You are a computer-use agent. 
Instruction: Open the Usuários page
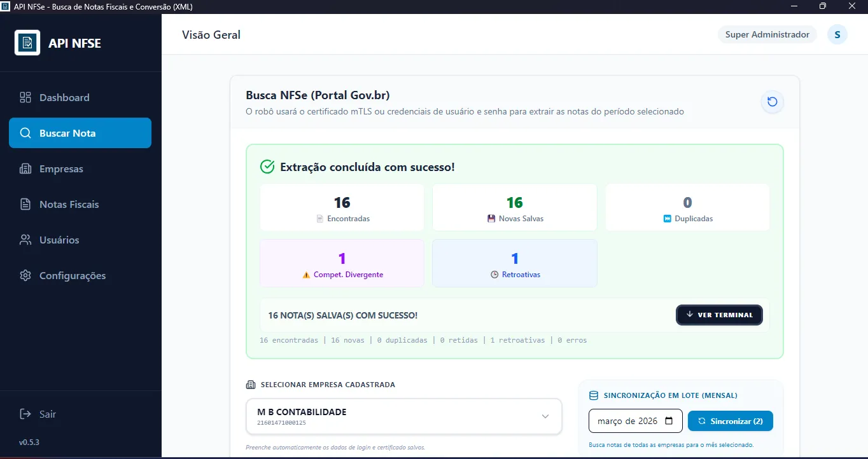(x=80, y=240)
